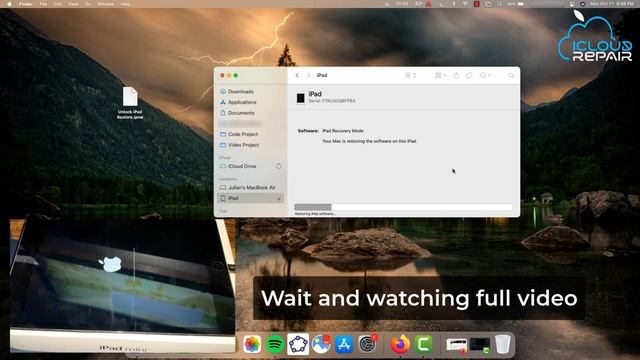Open the pentagon nodes app in Dock
Image resolution: width=640 pixels, height=360 pixels.
298,344
